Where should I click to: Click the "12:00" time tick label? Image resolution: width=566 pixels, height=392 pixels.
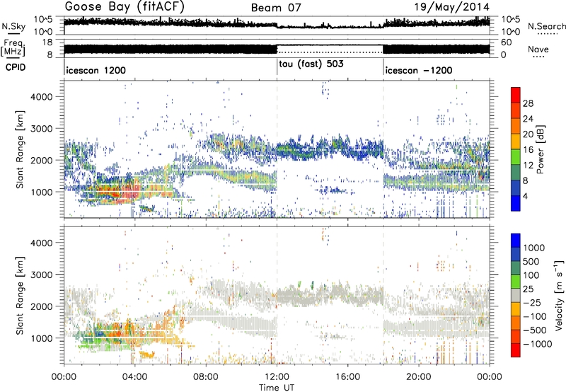point(277,377)
